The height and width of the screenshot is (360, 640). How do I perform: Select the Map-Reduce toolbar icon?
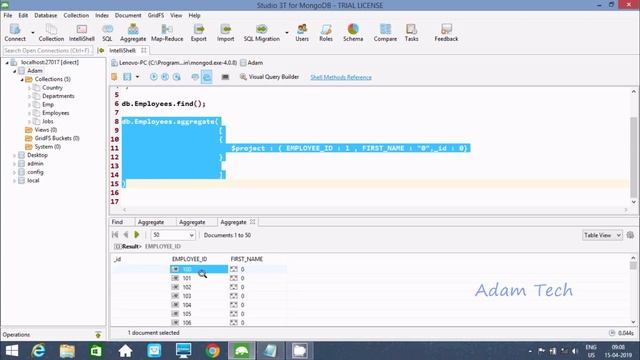167,33
